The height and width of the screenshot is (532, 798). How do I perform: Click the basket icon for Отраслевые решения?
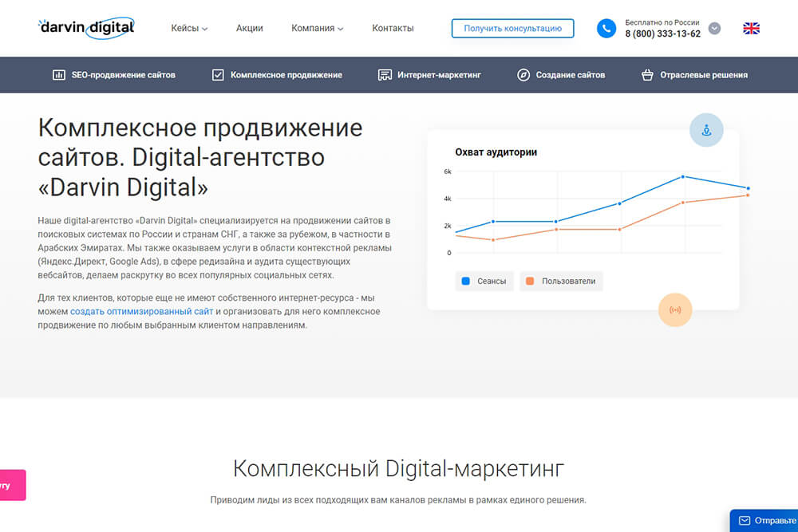(x=647, y=75)
